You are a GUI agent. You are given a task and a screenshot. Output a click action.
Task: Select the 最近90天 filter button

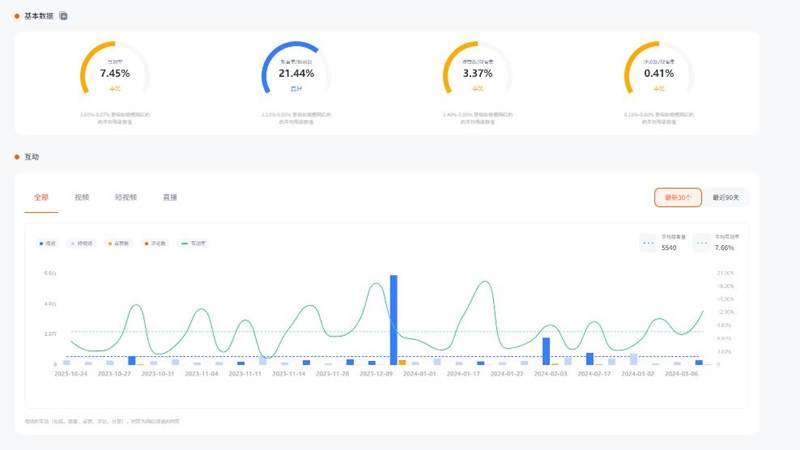coord(726,198)
